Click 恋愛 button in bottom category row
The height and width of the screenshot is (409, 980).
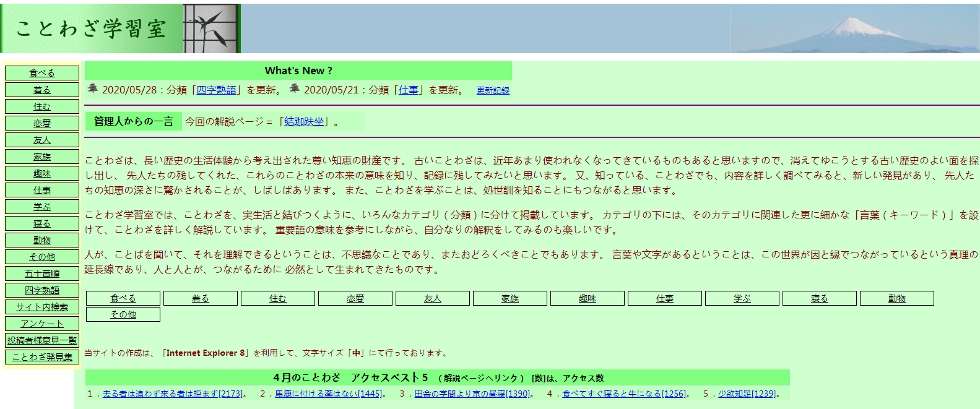355,298
